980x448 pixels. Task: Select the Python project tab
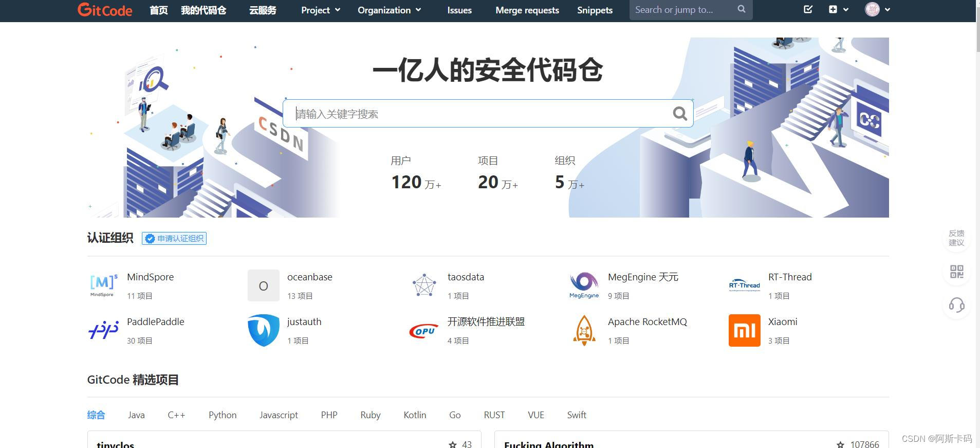pyautogui.click(x=223, y=415)
